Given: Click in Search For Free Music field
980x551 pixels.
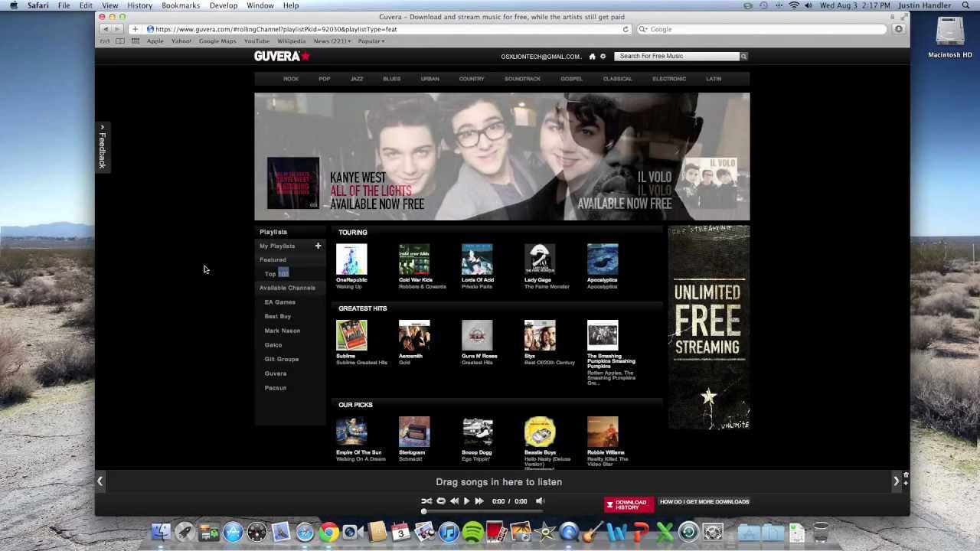Looking at the screenshot, I should pos(677,56).
